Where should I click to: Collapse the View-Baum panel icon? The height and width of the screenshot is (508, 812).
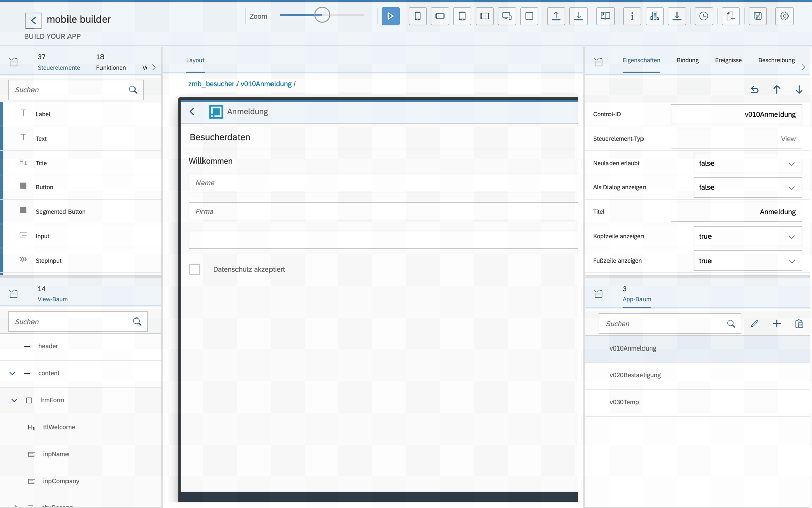(14, 294)
